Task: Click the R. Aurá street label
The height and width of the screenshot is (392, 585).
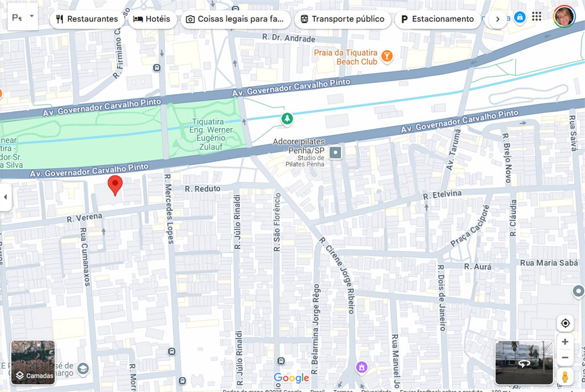Action: click(478, 267)
